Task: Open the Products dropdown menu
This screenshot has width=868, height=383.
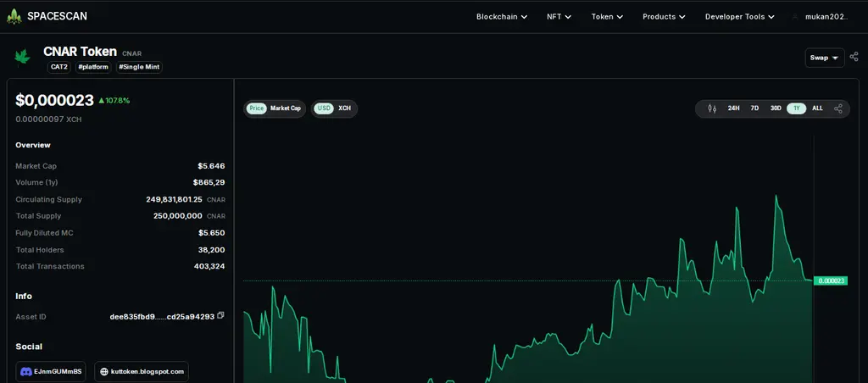Action: tap(664, 17)
